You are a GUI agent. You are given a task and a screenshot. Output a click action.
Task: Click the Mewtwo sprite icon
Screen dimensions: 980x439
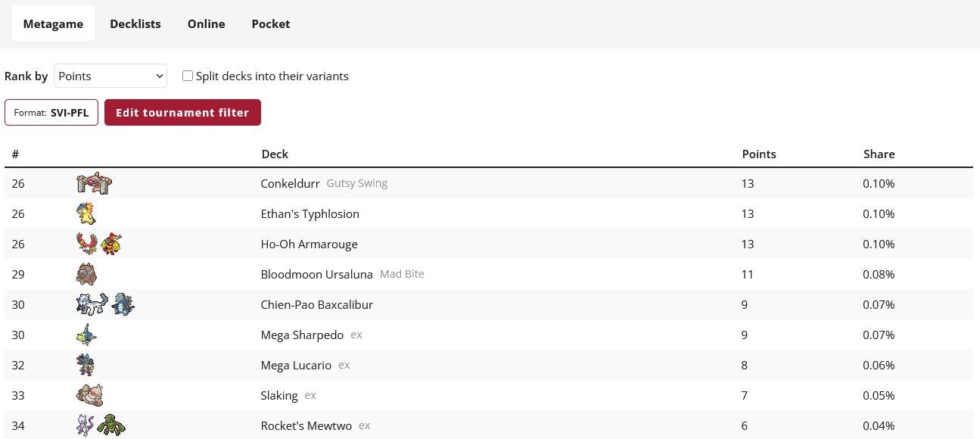coord(86,425)
